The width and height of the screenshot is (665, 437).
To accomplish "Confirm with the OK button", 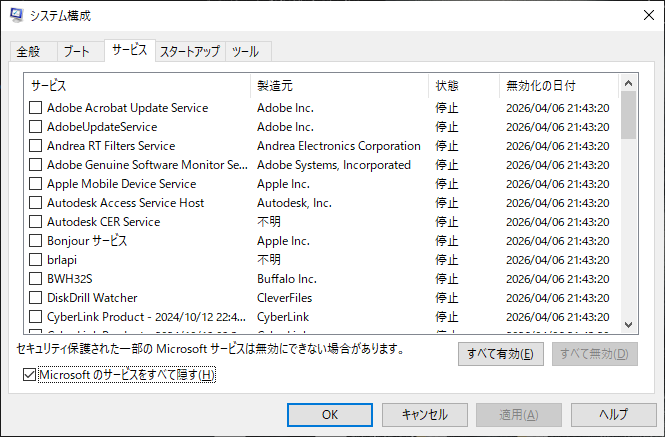I will pyautogui.click(x=330, y=415).
